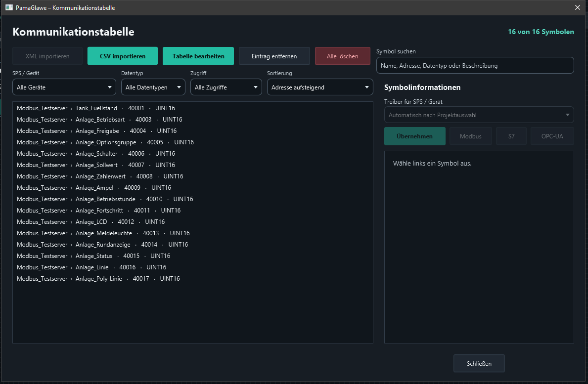Click Eintrag entfernen button
The width and height of the screenshot is (588, 384).
[274, 56]
